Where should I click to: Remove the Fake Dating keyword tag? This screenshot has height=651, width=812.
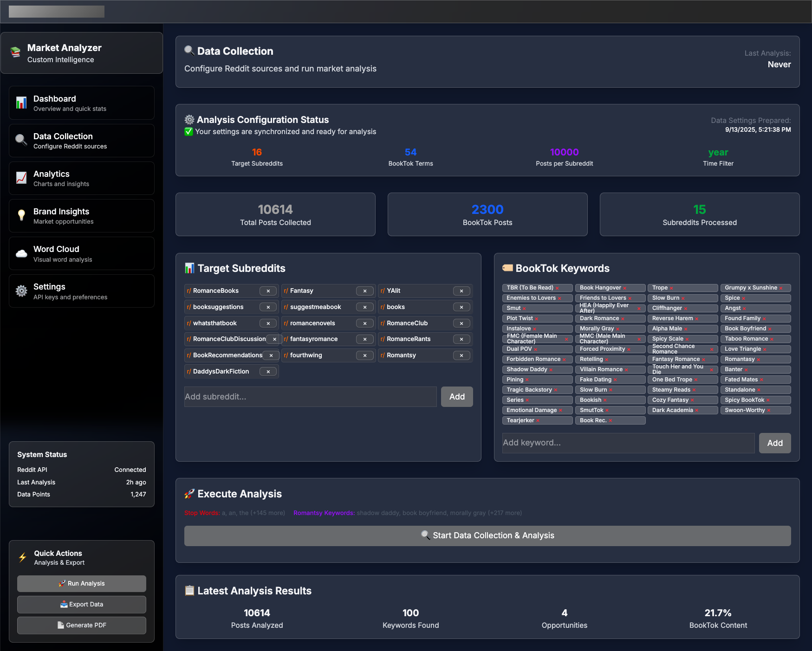[x=615, y=380]
